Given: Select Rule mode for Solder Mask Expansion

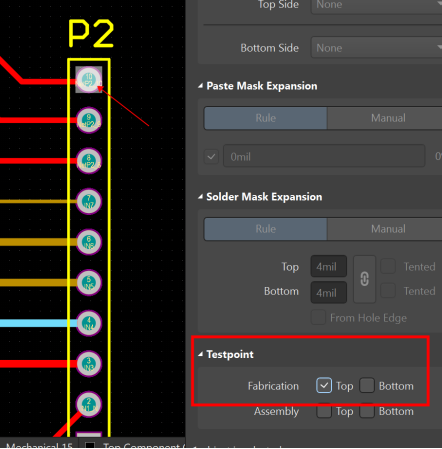Looking at the screenshot, I should 266,229.
